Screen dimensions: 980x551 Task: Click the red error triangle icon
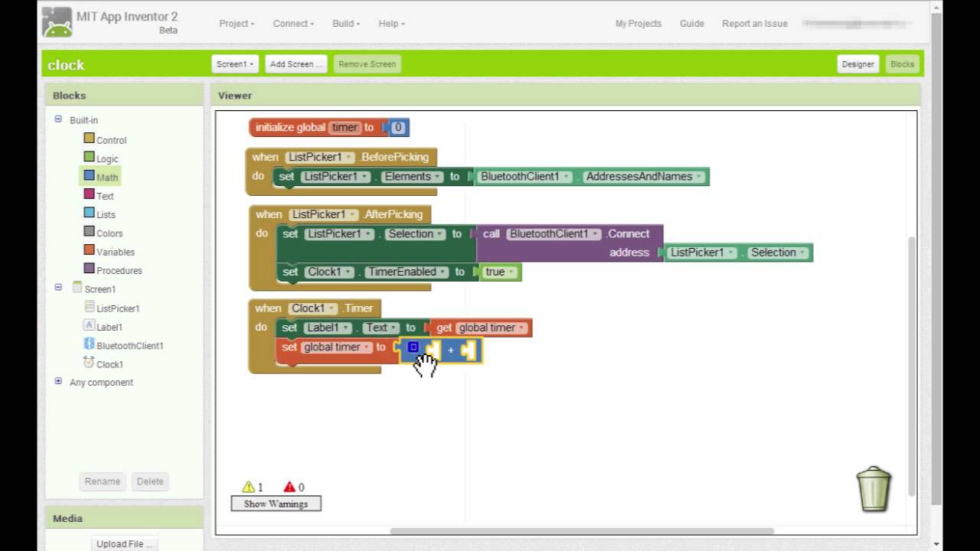pos(289,487)
